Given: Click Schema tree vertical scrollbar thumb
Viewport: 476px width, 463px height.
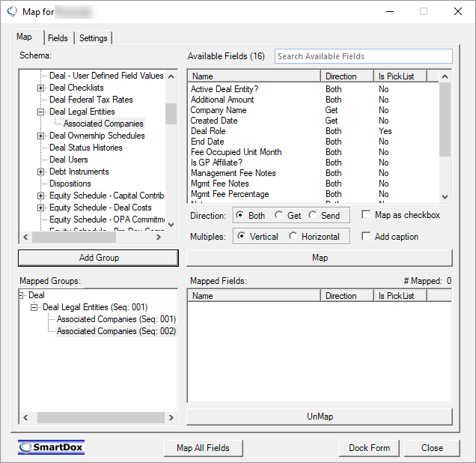Looking at the screenshot, I should pyautogui.click(x=171, y=114).
